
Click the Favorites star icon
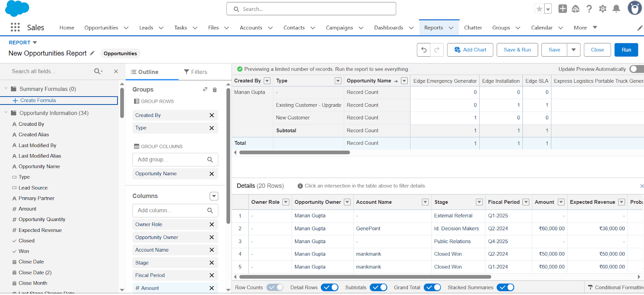[x=539, y=9]
